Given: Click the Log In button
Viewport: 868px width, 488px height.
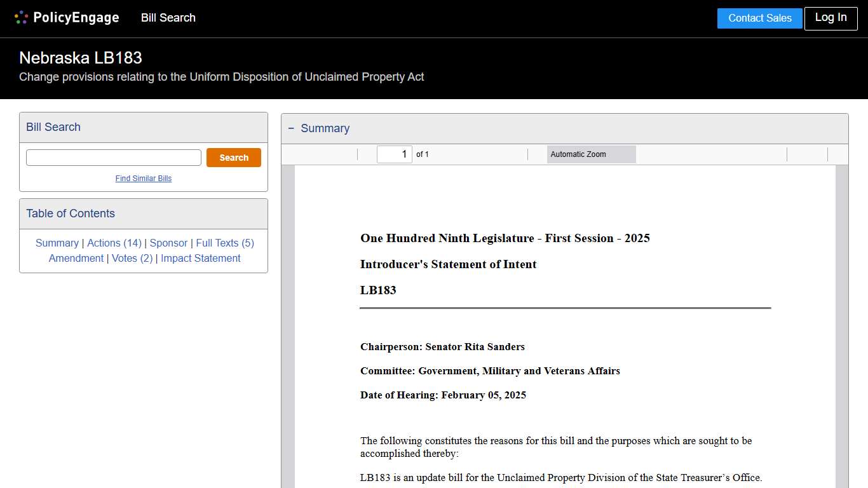Looking at the screenshot, I should tap(831, 18).
